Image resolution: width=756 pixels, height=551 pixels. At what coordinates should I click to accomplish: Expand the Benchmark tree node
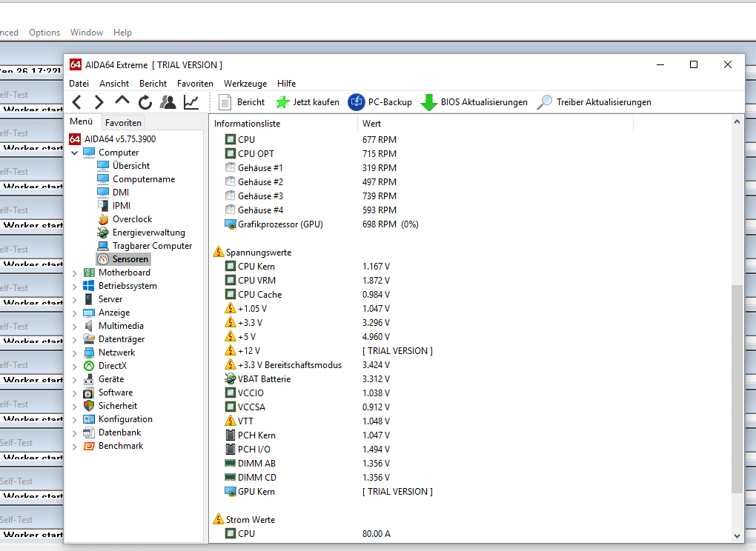point(75,447)
